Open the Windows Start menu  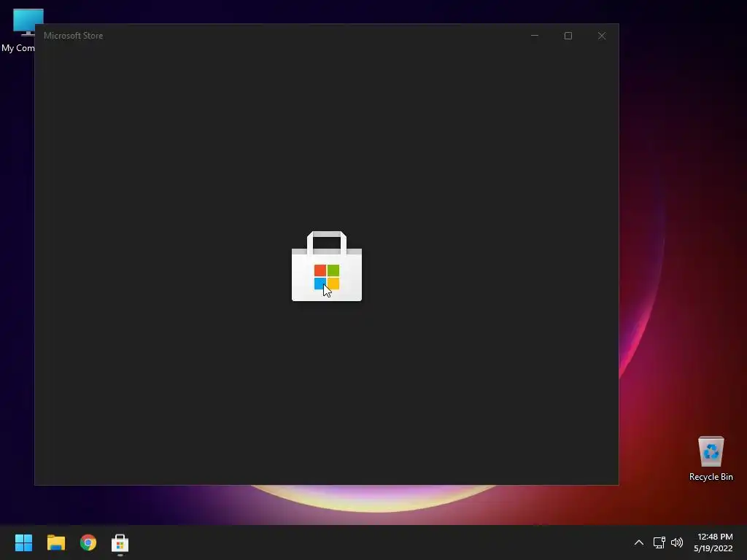(23, 542)
